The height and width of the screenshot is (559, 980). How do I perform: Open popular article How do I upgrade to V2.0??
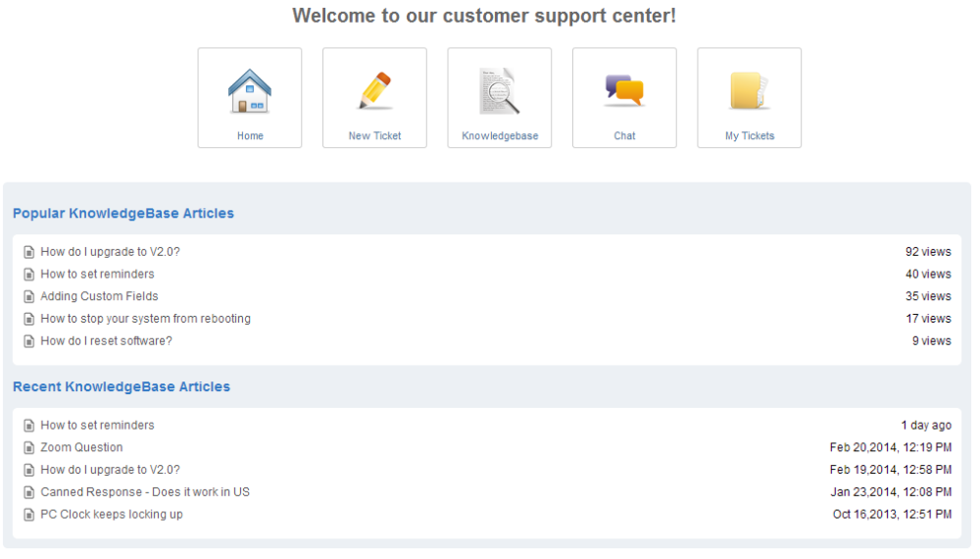pos(110,252)
